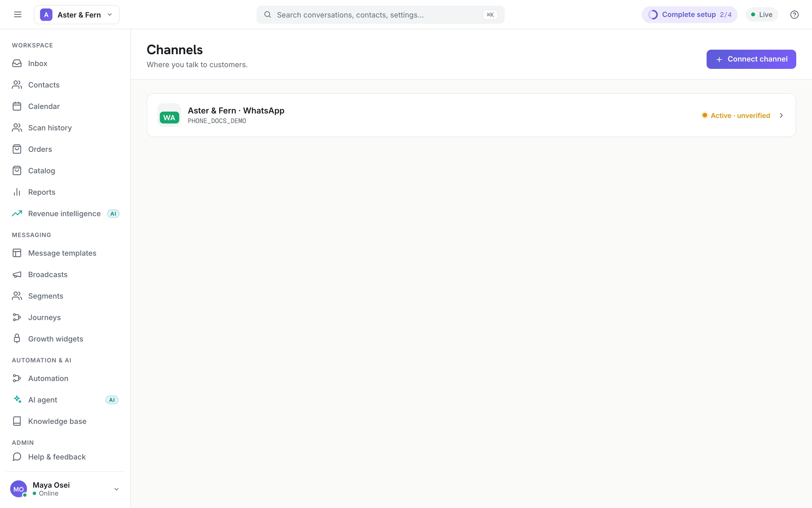Click the Calendar icon in sidebar
This screenshot has width=812, height=508.
(17, 106)
